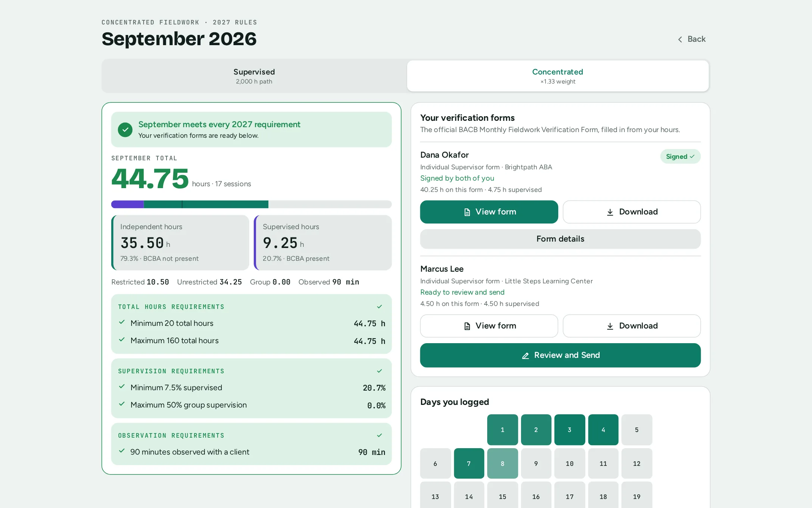Click the document icon on Marcus Lee's View form

tap(467, 326)
